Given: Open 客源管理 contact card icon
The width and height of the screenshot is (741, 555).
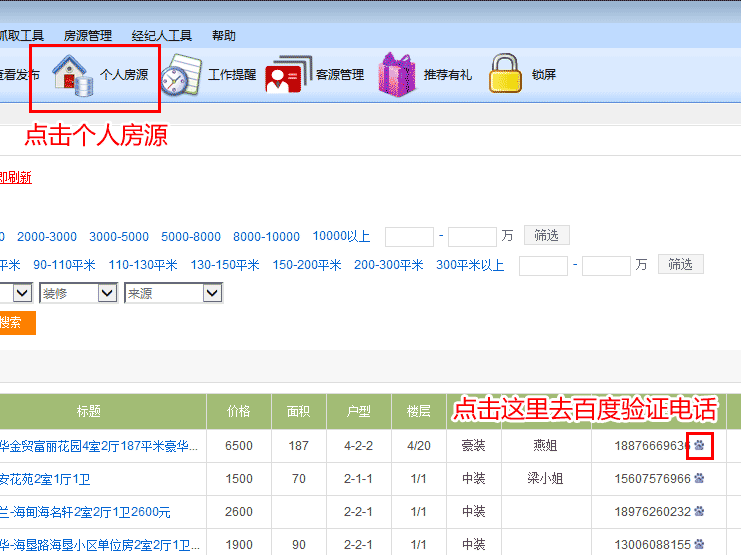Looking at the screenshot, I should click(288, 75).
